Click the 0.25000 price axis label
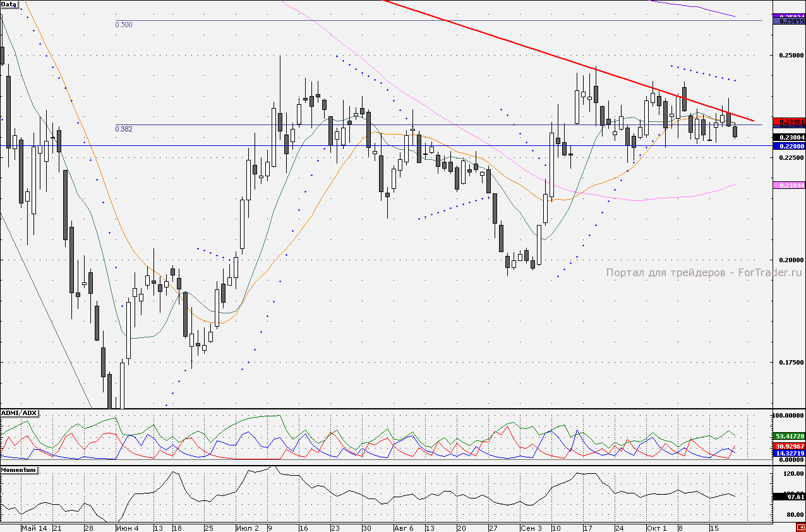The image size is (806, 532). (x=791, y=56)
